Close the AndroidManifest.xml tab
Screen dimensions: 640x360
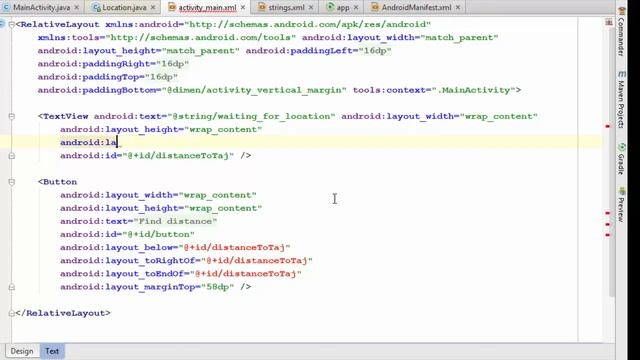pos(458,7)
